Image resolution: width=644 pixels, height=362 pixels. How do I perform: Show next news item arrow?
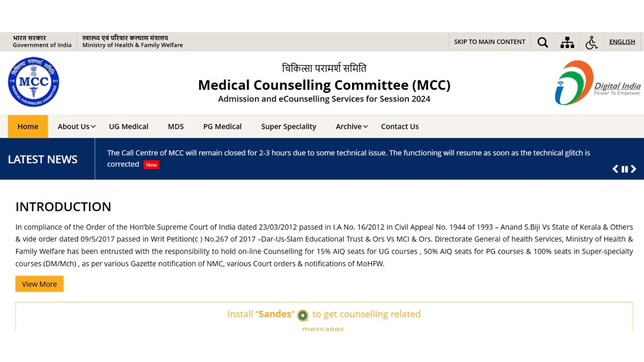[x=633, y=169]
